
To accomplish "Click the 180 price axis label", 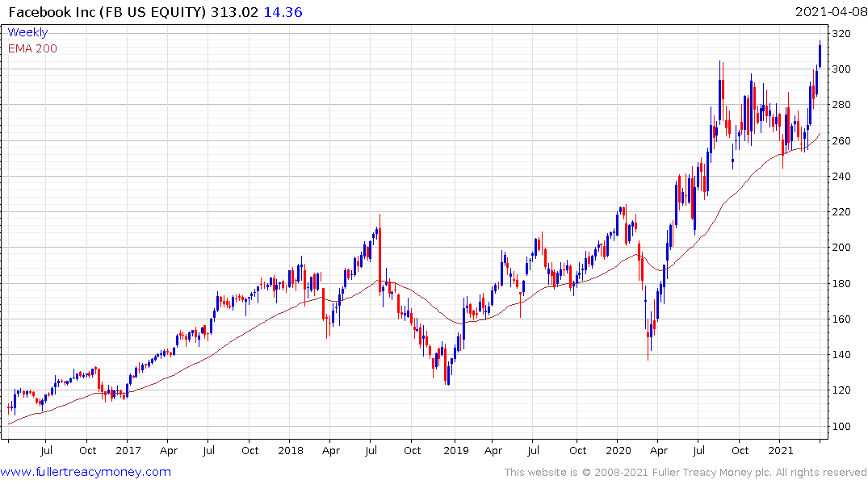I will (x=841, y=283).
